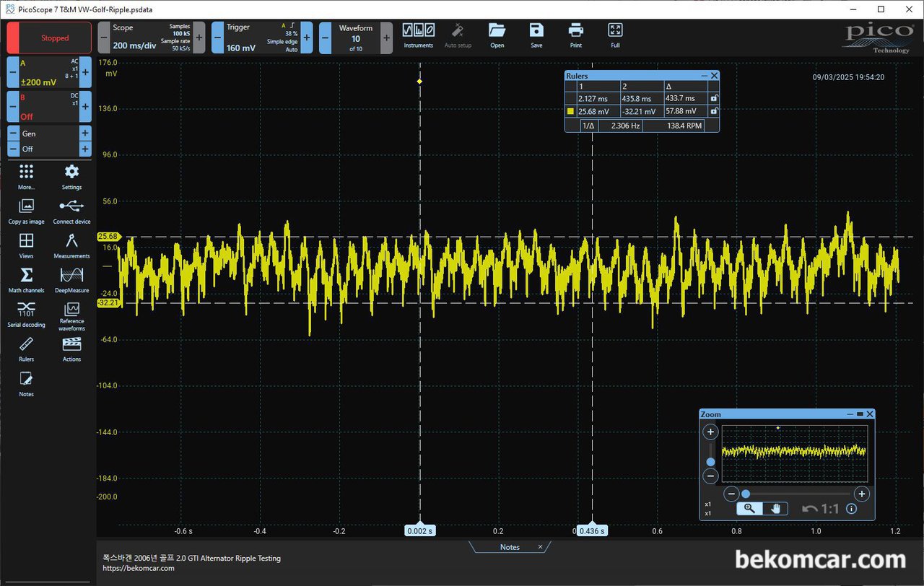Click the vertical zoom slider handle

[711, 462]
